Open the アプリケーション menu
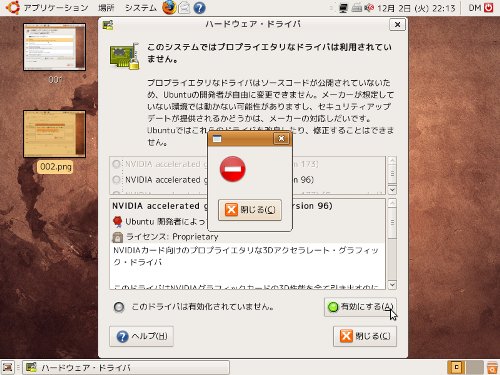The width and height of the screenshot is (500, 375). click(55, 8)
